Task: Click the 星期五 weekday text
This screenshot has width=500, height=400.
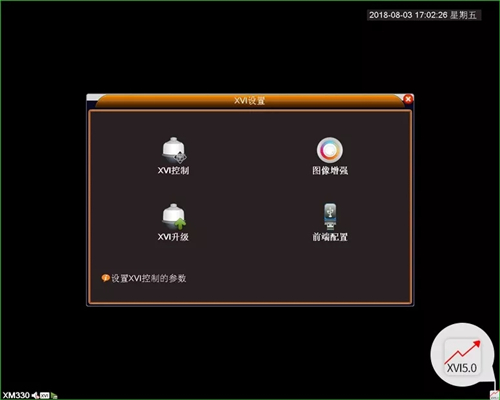Action: point(463,15)
